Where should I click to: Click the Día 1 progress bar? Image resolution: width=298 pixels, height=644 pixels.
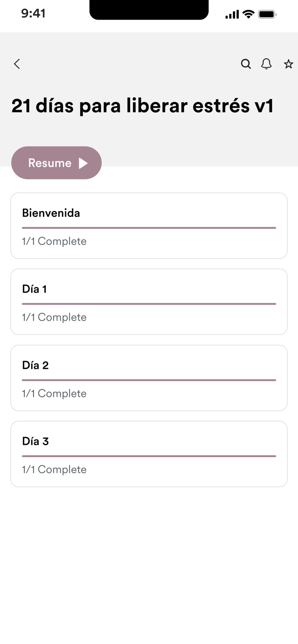pyautogui.click(x=149, y=304)
